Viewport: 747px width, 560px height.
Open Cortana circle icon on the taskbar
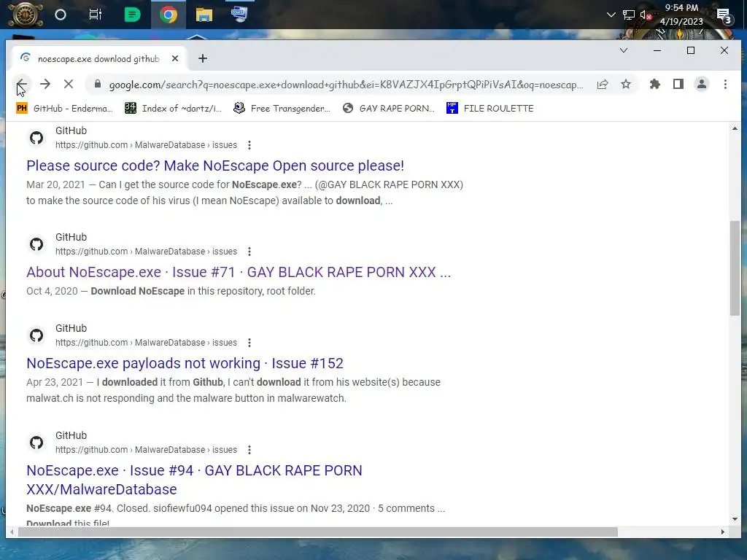coord(61,15)
